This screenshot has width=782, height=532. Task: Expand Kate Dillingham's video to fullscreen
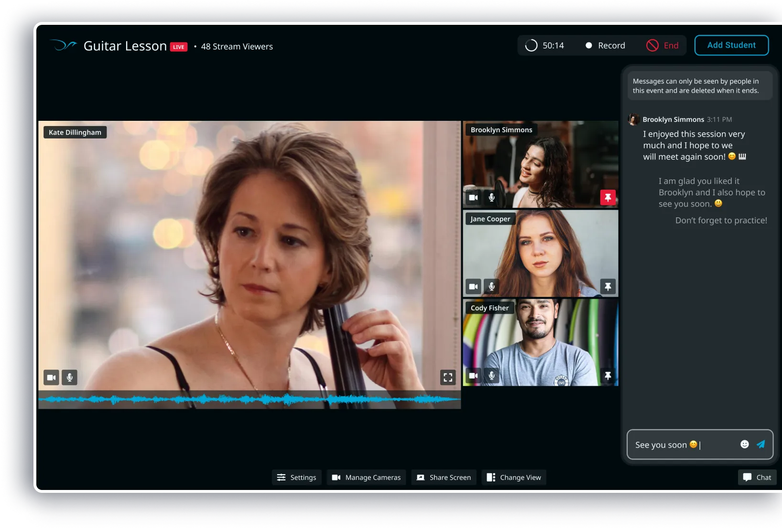448,377
